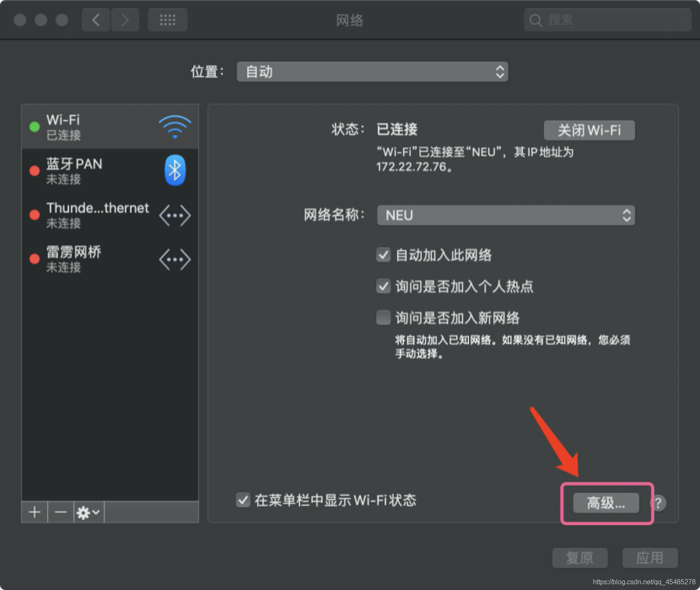Click the green Wi-Fi status dot
The image size is (700, 590).
pyautogui.click(x=35, y=126)
